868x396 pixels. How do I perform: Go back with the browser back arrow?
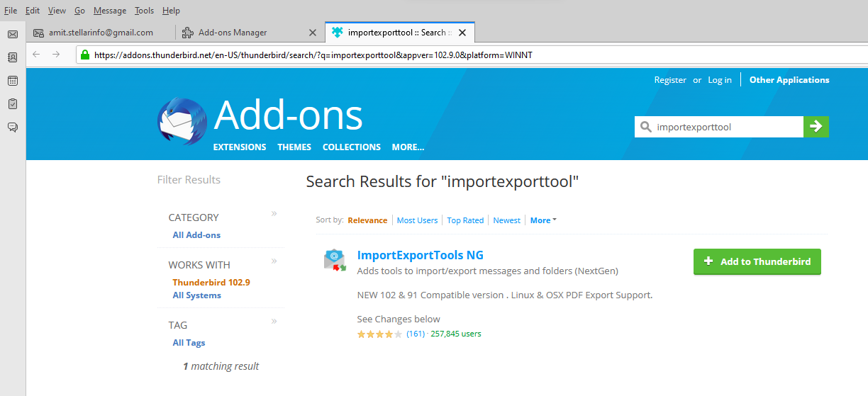coord(37,55)
